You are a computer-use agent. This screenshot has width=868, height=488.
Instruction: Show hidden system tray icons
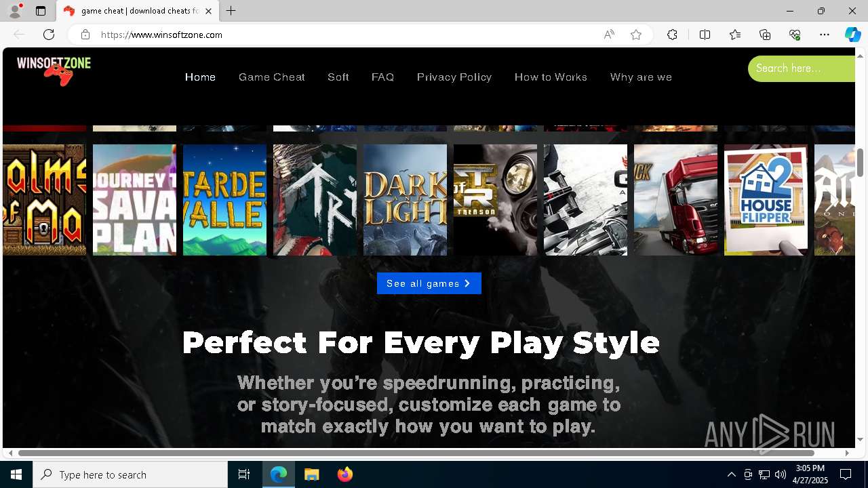click(731, 474)
